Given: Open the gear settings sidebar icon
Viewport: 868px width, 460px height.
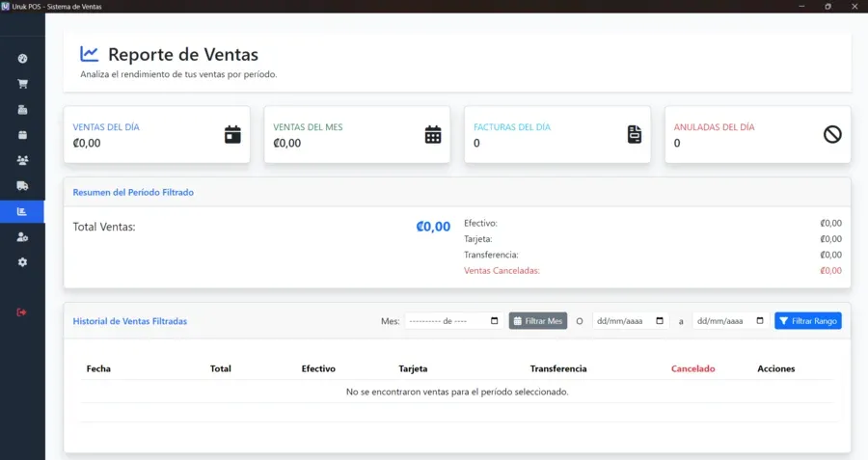Looking at the screenshot, I should (x=22, y=262).
